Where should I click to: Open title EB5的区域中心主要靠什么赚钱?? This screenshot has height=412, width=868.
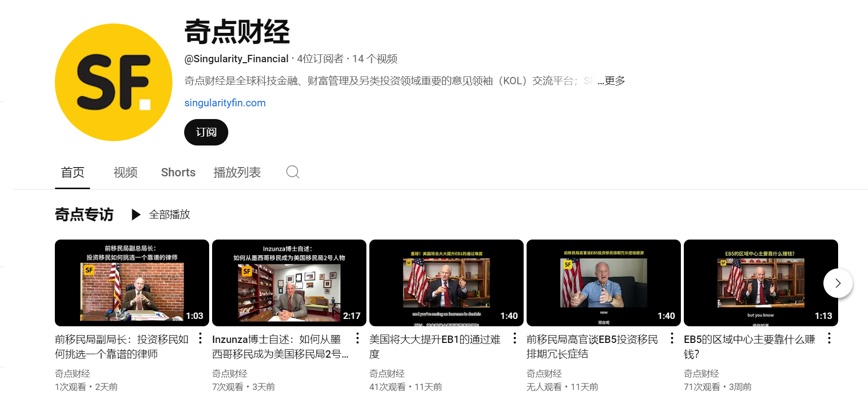click(749, 346)
